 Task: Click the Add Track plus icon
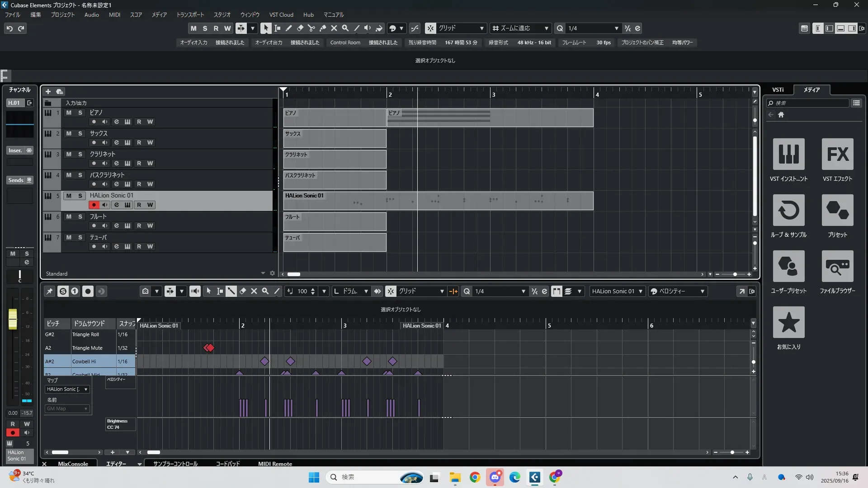[48, 91]
